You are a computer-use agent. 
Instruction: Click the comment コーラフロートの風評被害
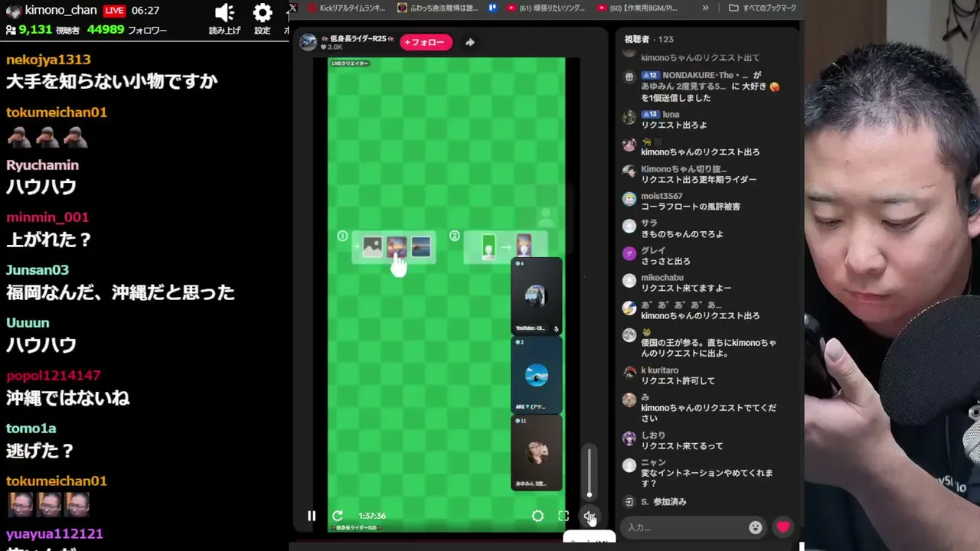[691, 207]
